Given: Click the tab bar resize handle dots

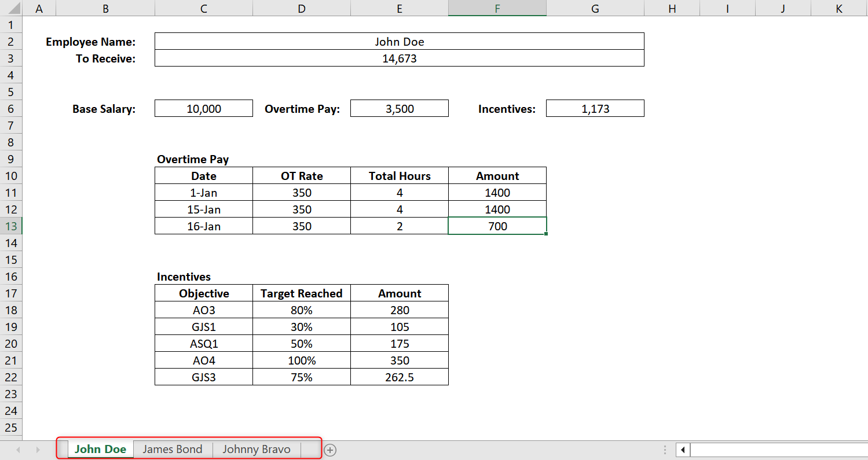Looking at the screenshot, I should pyautogui.click(x=665, y=450).
